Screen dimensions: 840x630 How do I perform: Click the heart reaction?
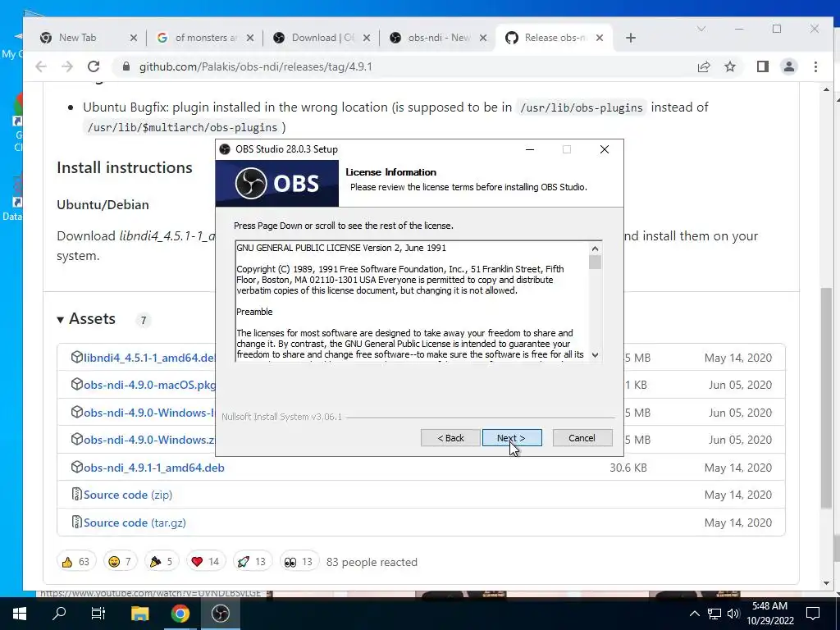[x=206, y=561]
